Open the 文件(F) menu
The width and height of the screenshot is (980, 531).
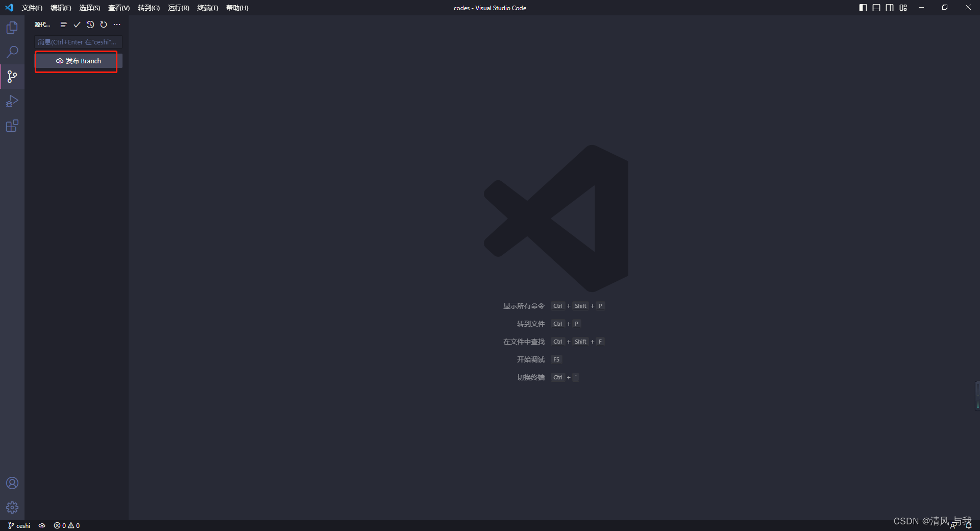click(x=32, y=8)
